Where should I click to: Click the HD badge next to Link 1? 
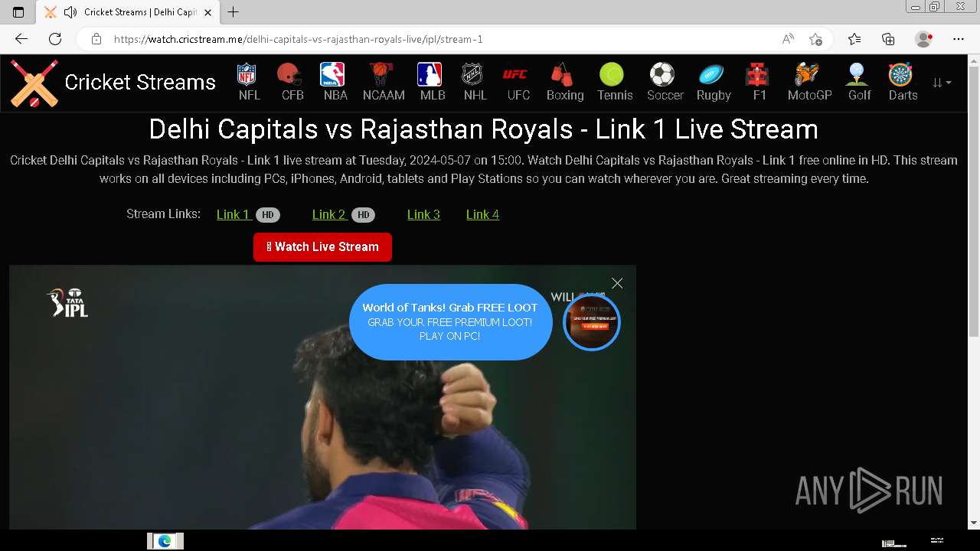coord(268,215)
